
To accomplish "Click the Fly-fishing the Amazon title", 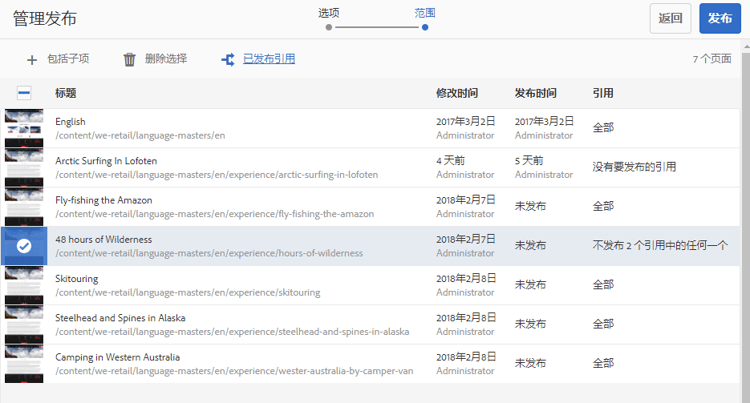I will pyautogui.click(x=104, y=200).
